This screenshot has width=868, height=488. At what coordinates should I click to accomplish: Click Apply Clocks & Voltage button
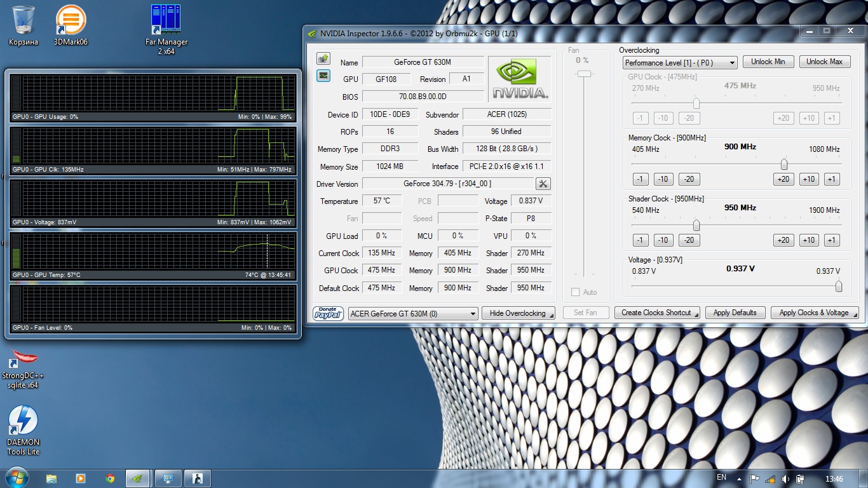click(x=815, y=313)
